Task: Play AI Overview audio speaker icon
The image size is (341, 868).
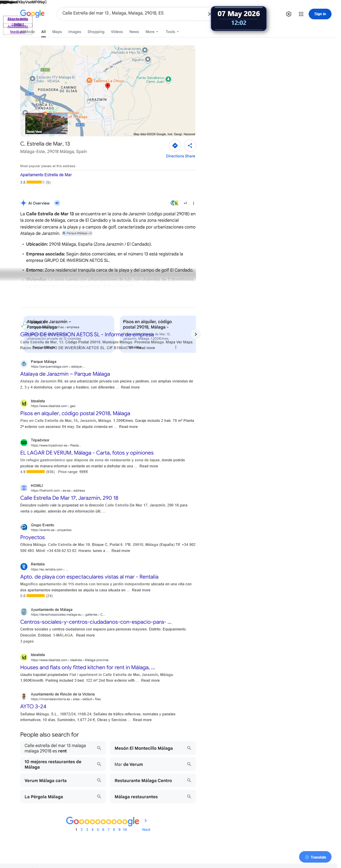Action: [57, 203]
